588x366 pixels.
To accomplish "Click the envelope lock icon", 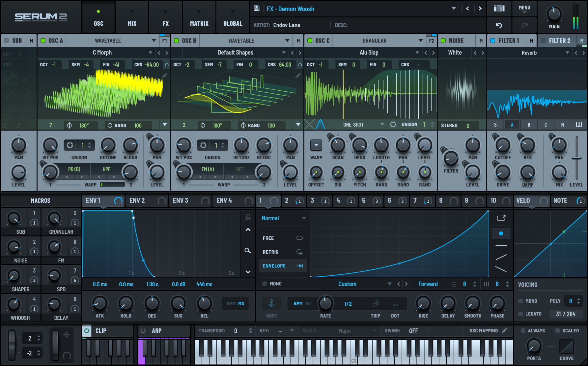I will coord(248,217).
